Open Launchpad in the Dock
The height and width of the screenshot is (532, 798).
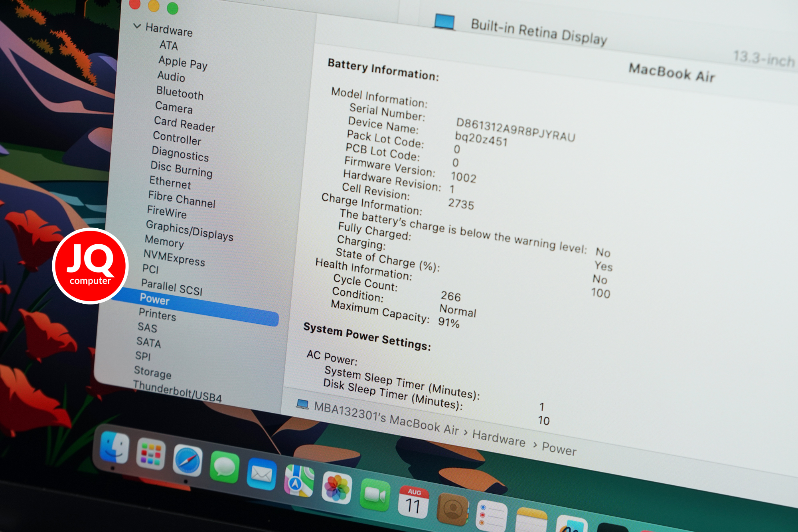point(150,455)
